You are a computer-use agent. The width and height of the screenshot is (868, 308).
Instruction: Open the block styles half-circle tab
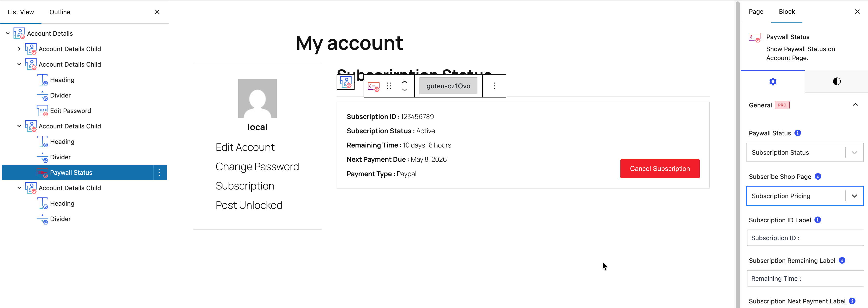[x=836, y=82]
